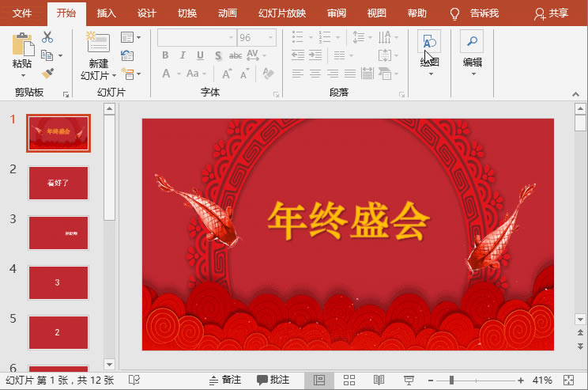Open Slide Sorter view in status bar
This screenshot has width=588, height=390.
pyautogui.click(x=349, y=381)
